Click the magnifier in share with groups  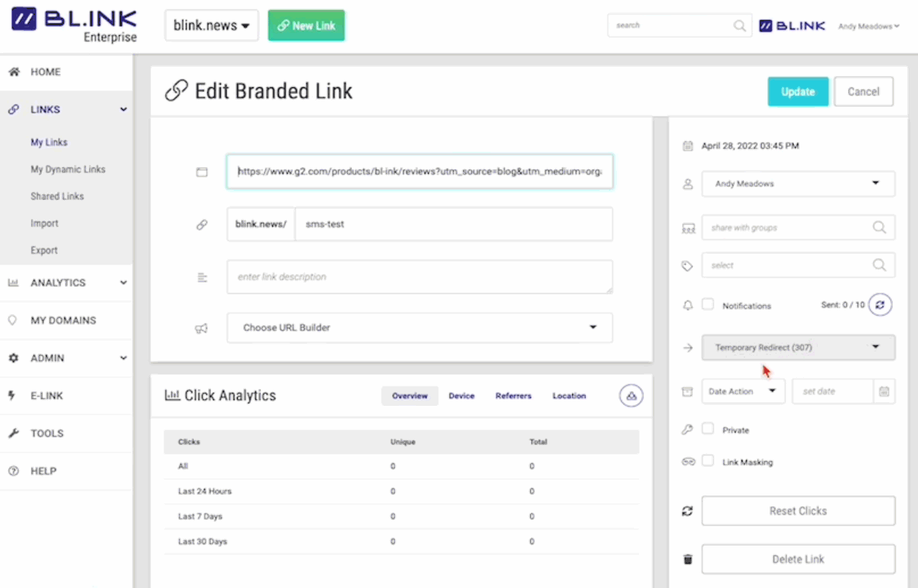[x=879, y=227]
